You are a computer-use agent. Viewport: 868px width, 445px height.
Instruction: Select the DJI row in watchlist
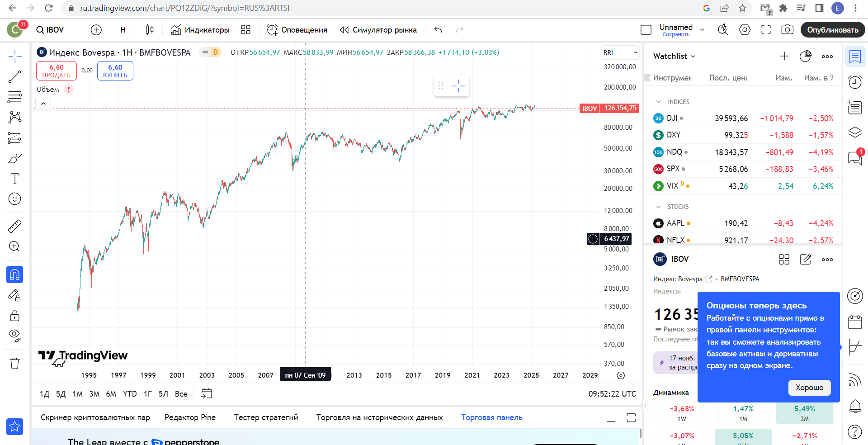tap(743, 118)
